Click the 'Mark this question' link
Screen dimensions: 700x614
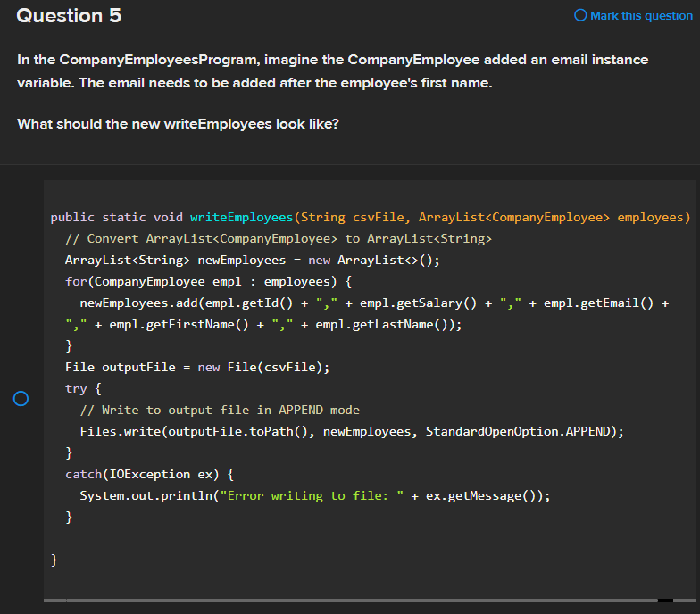point(641,16)
